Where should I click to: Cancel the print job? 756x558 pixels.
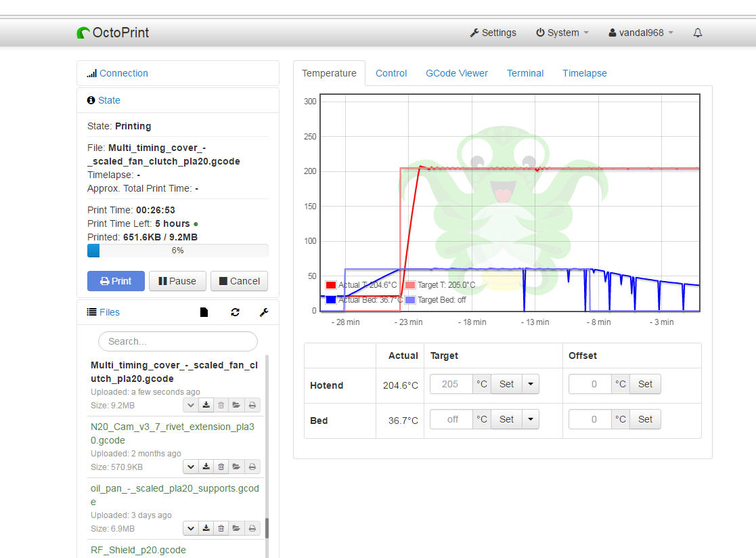pos(239,281)
